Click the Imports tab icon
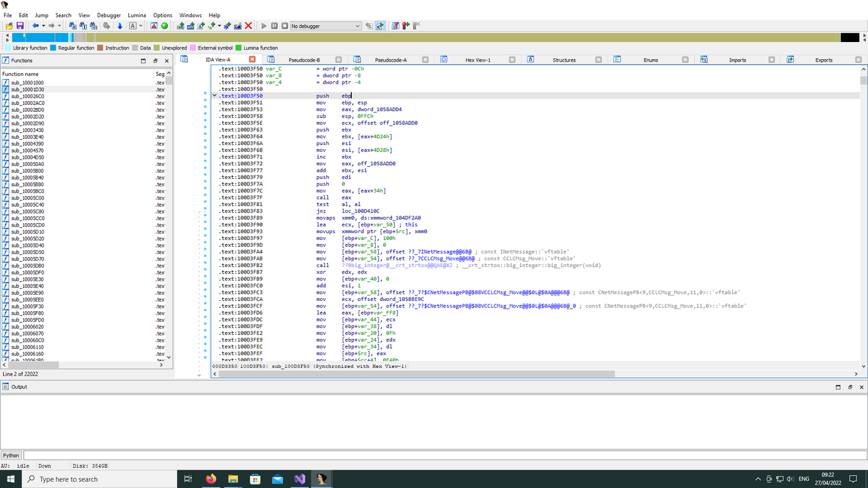Viewport: 868px width, 488px height. [x=704, y=60]
